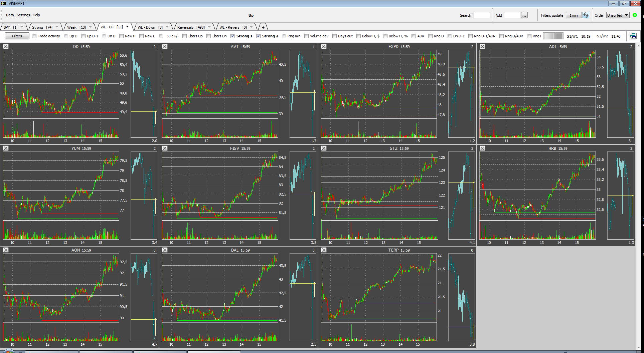This screenshot has width=644, height=353.
Task: Expand the SPY tab dropdown arrow
Action: pos(22,27)
